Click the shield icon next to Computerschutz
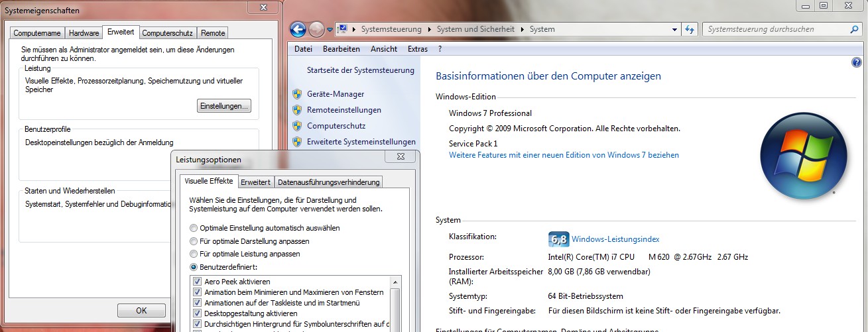The width and height of the screenshot is (868, 332). pyautogui.click(x=297, y=126)
